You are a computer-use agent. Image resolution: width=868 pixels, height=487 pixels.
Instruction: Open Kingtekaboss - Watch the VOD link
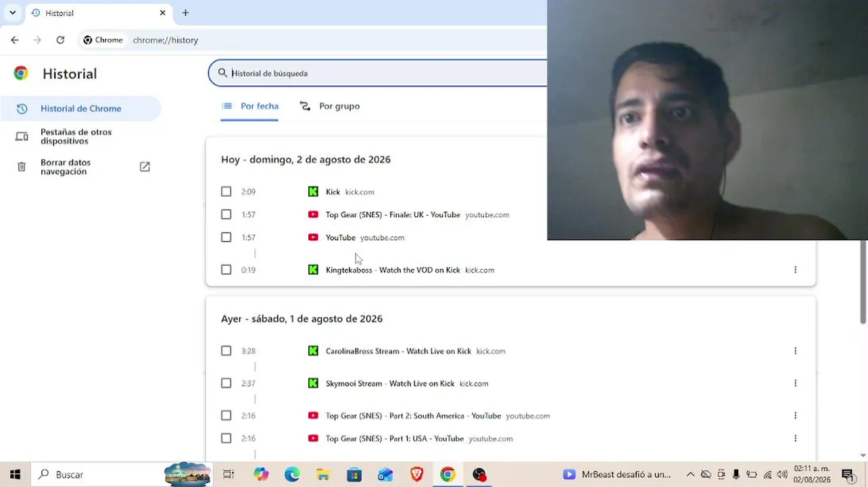(x=393, y=270)
